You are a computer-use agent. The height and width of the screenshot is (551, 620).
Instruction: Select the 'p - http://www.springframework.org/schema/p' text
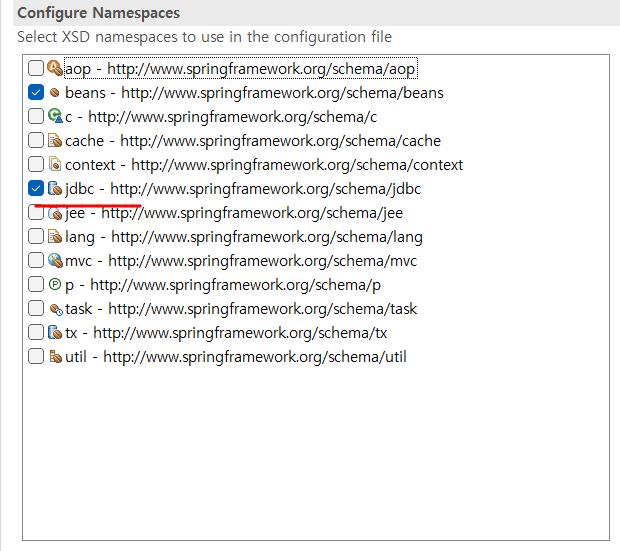(223, 285)
